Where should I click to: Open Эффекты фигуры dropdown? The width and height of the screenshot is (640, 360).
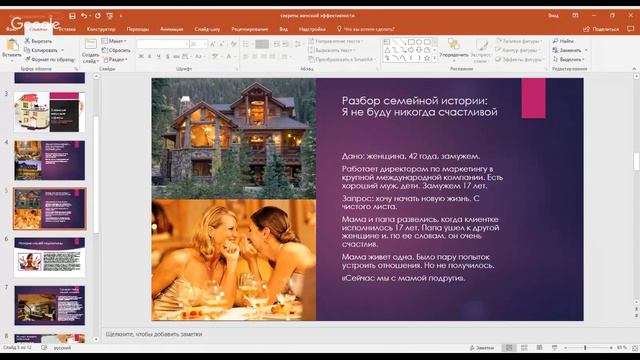click(520, 60)
